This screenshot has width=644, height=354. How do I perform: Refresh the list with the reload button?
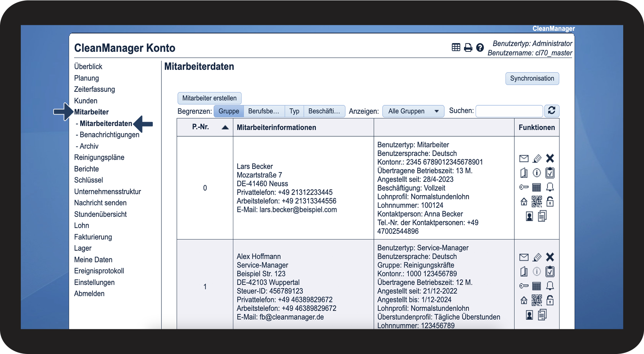(x=551, y=111)
